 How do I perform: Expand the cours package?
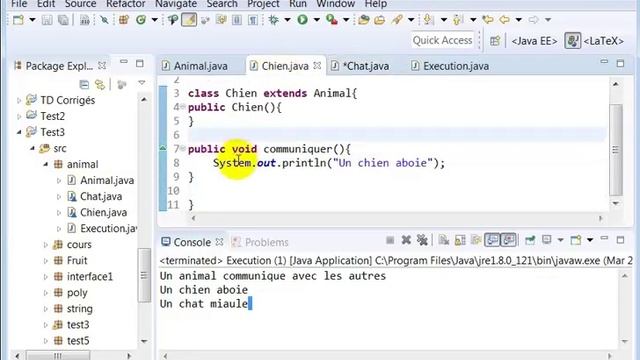[x=46, y=244]
